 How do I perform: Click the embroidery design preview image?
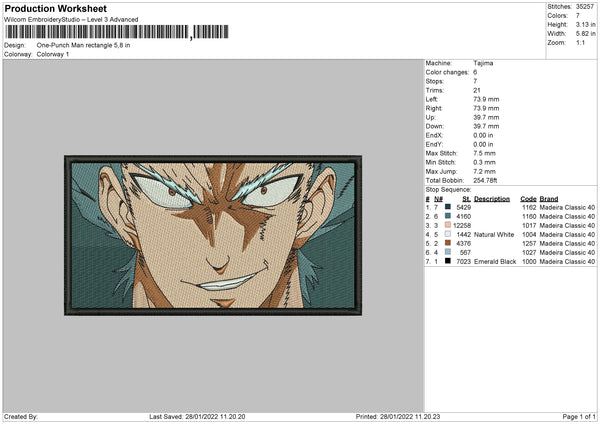[x=211, y=236]
